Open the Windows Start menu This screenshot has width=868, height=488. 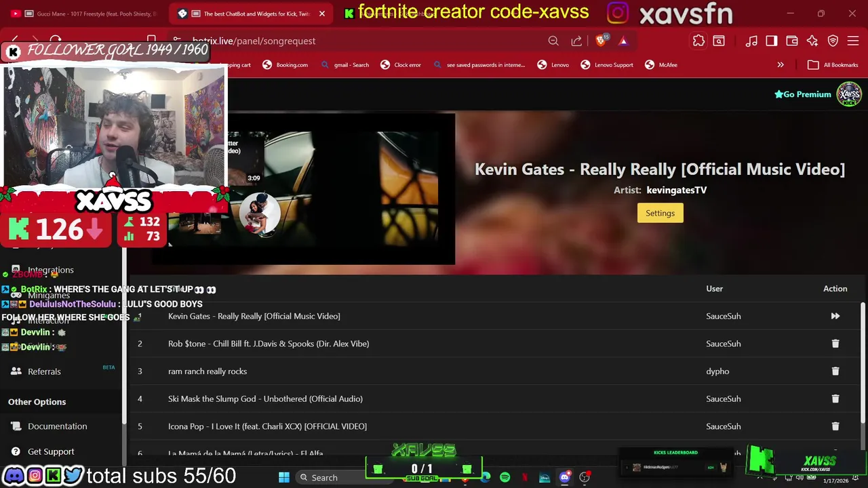[x=284, y=477]
